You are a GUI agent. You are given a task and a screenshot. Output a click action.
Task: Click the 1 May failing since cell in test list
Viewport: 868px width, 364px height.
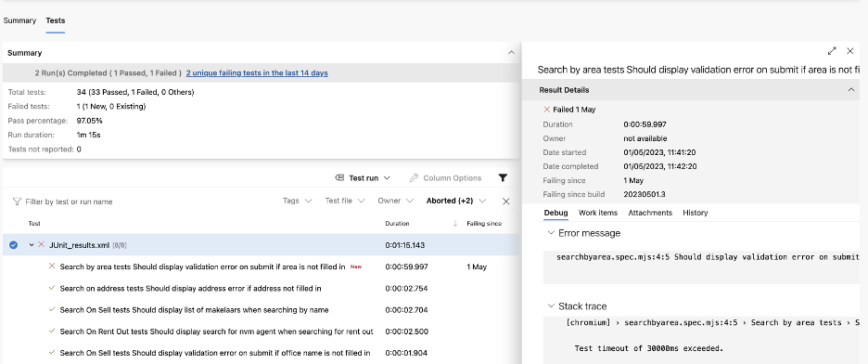pyautogui.click(x=477, y=266)
